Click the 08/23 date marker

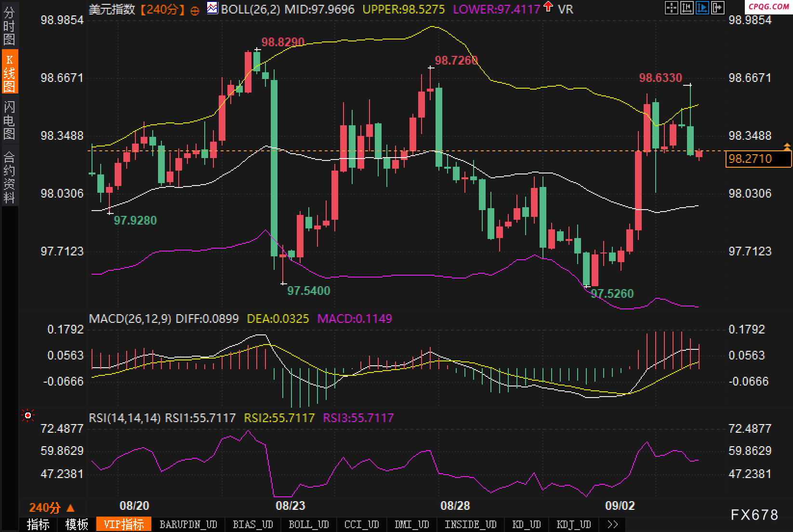(291, 505)
